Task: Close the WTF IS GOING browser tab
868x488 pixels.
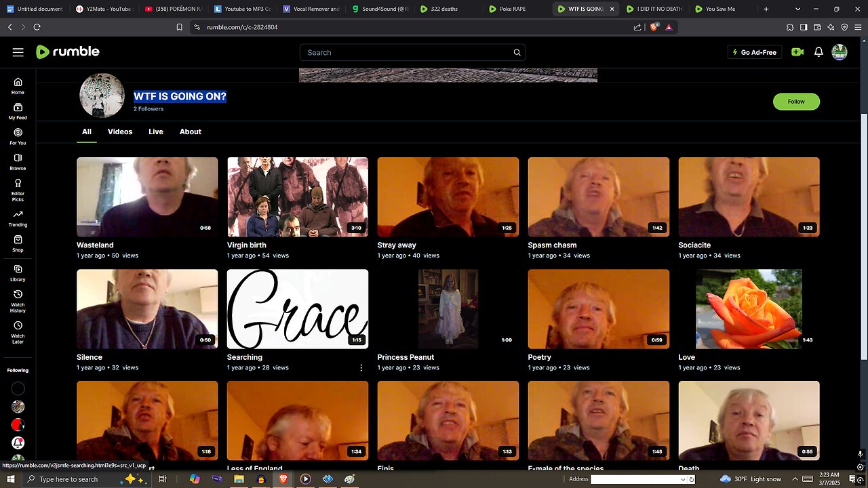Action: (612, 9)
